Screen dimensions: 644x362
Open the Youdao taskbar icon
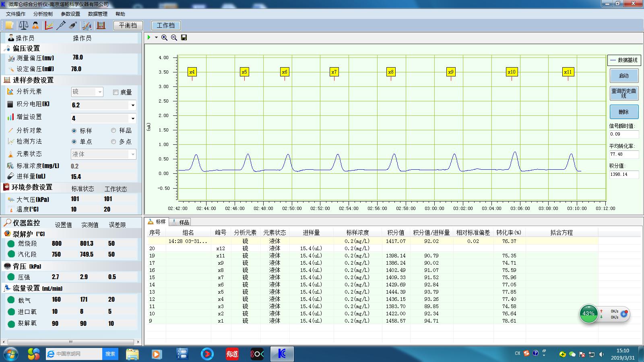232,354
